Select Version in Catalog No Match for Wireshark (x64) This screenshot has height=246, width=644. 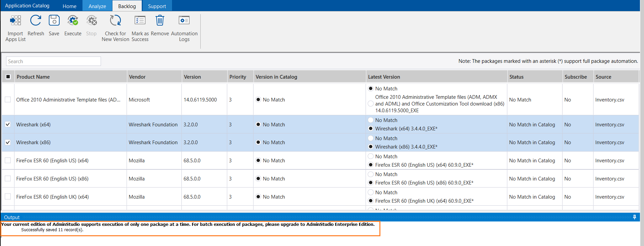[x=258, y=124]
